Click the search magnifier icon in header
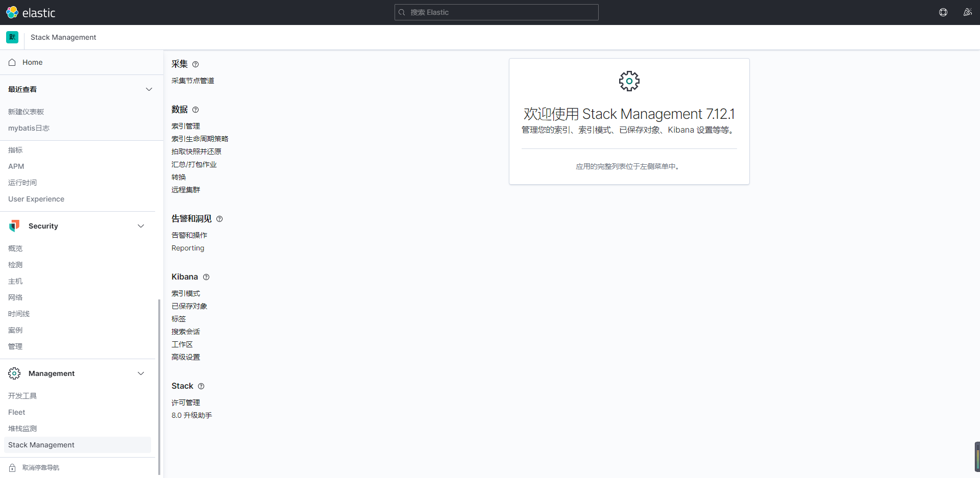This screenshot has width=980, height=478. click(402, 12)
